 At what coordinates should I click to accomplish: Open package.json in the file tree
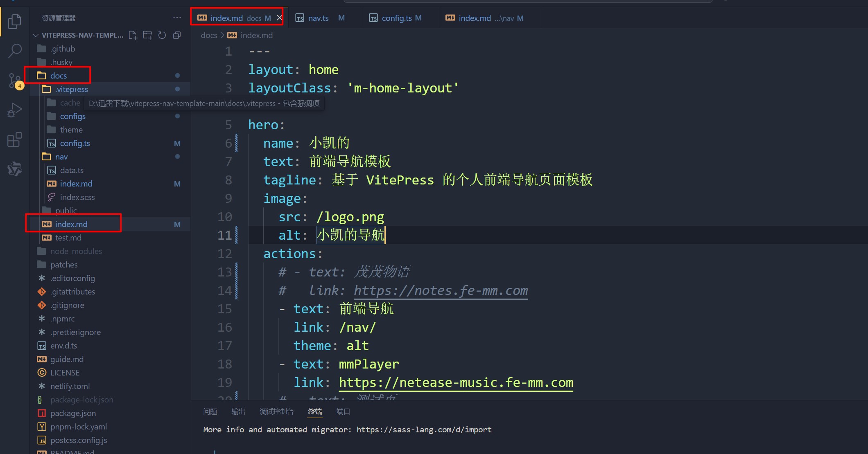[73, 413]
